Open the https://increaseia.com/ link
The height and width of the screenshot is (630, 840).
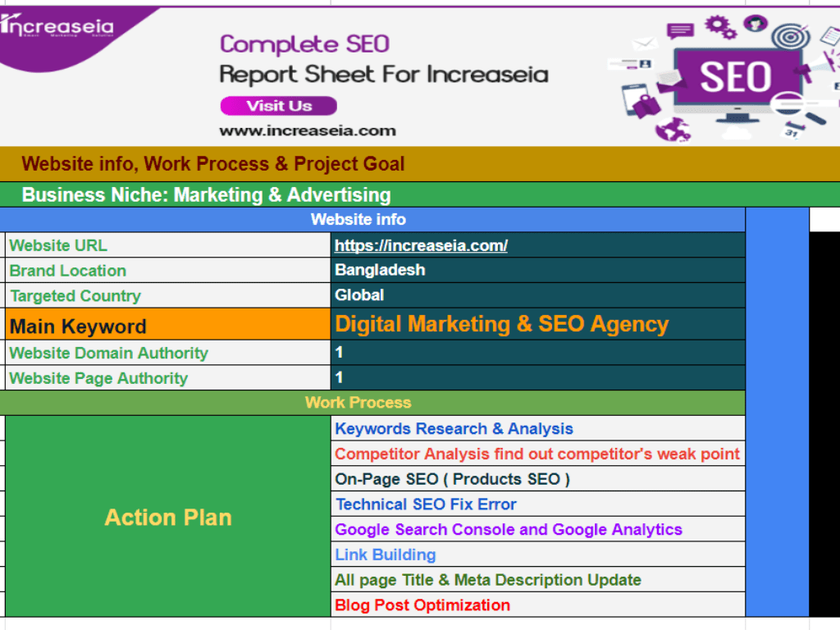421,245
